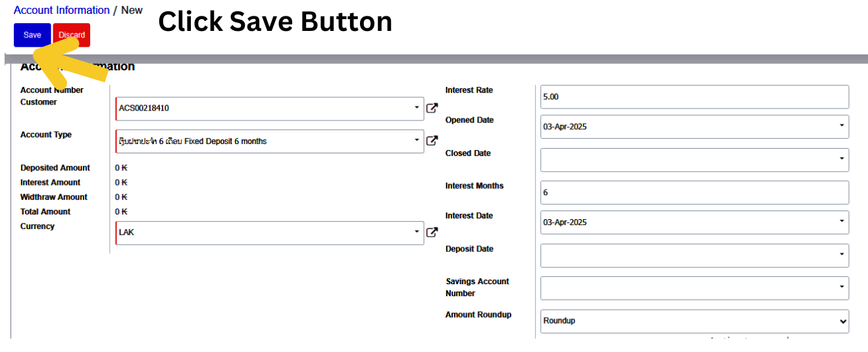
Task: Click the Fixed Deposit 6 months field
Action: (263, 141)
